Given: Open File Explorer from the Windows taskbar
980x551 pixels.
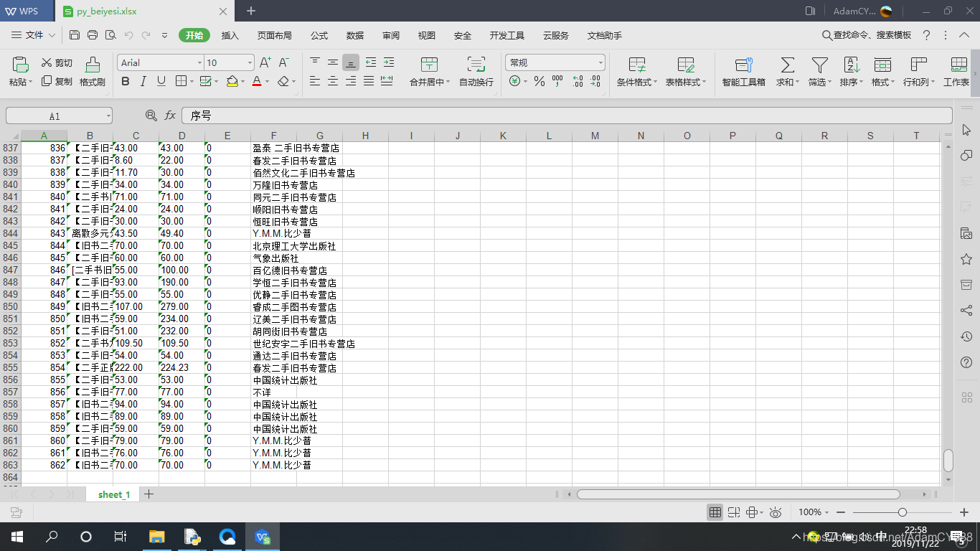Looking at the screenshot, I should click(x=156, y=536).
